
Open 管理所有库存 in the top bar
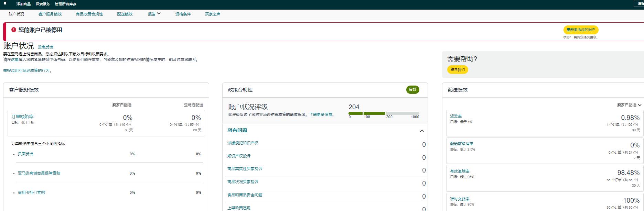[x=66, y=4]
